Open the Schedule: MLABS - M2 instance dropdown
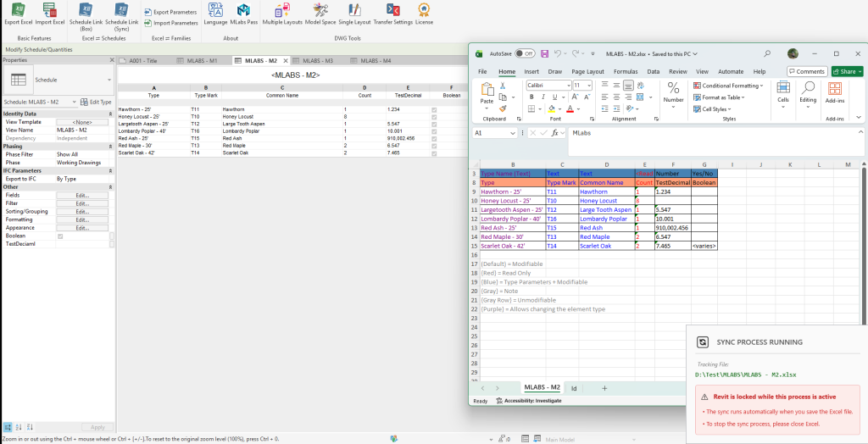 click(75, 102)
